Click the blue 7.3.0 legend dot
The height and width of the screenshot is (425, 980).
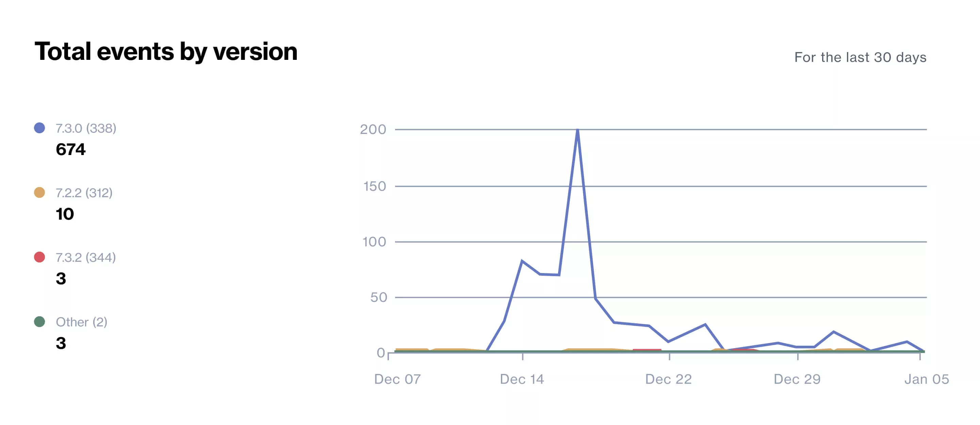39,128
